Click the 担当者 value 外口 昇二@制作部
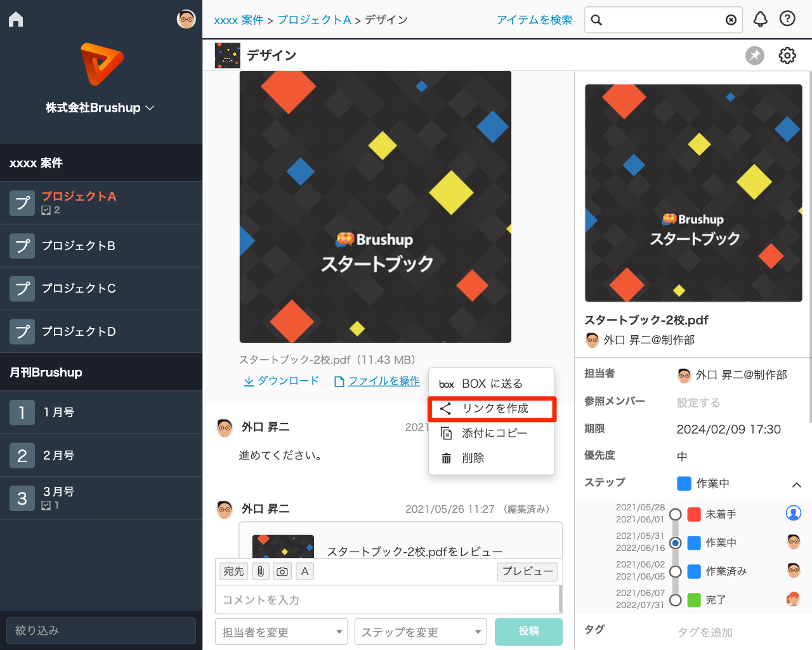This screenshot has height=650, width=812. [733, 375]
